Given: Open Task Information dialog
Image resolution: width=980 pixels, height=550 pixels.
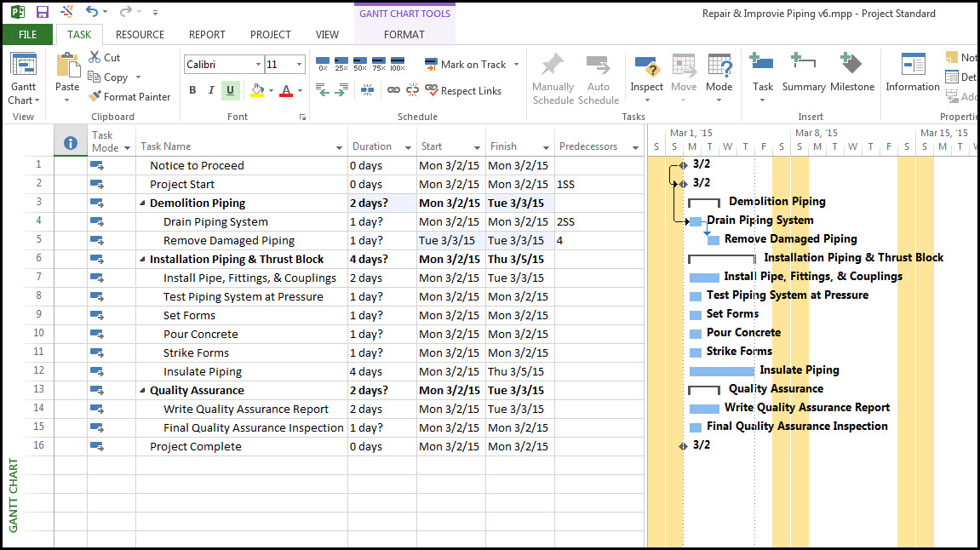Looking at the screenshot, I should click(912, 75).
